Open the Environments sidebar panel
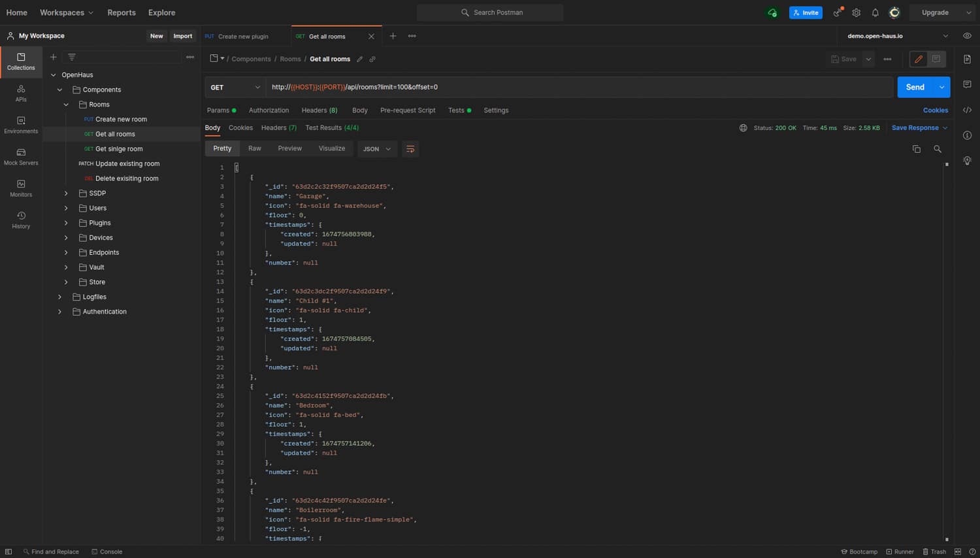980x558 pixels. (21, 125)
